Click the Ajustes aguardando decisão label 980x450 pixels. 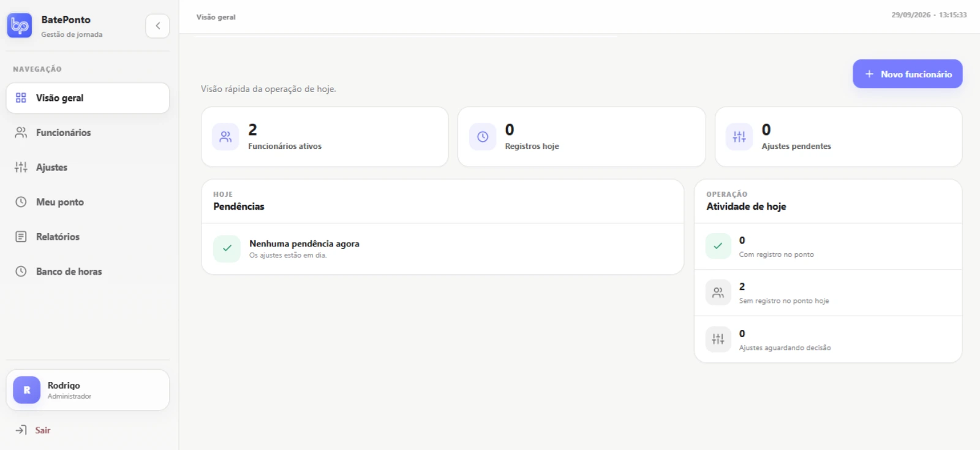click(785, 348)
